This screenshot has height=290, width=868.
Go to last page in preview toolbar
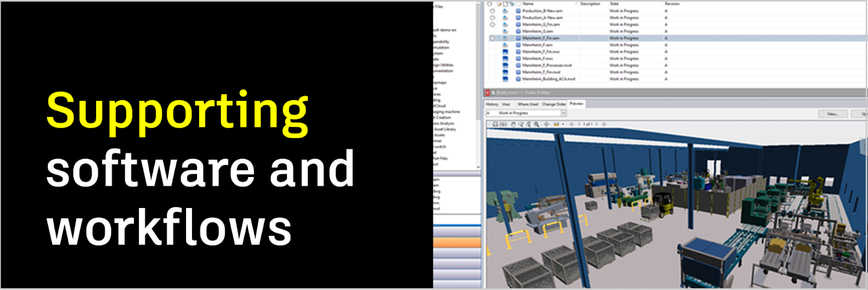(604, 124)
